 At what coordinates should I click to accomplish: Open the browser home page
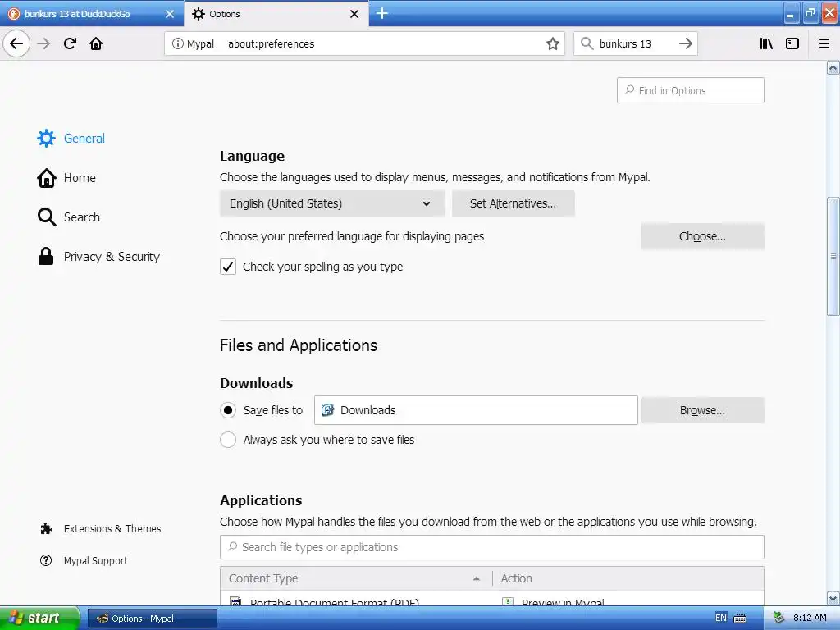(96, 43)
